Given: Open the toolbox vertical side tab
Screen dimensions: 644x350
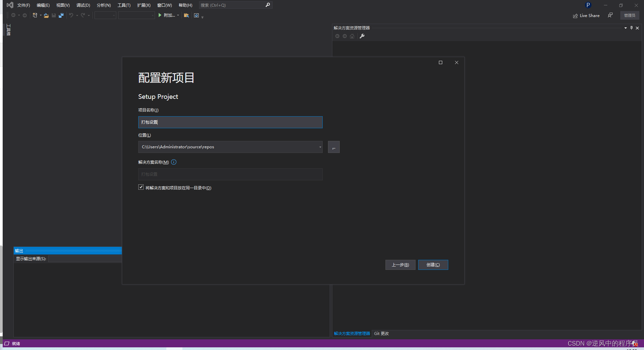Looking at the screenshot, I should 8,30.
